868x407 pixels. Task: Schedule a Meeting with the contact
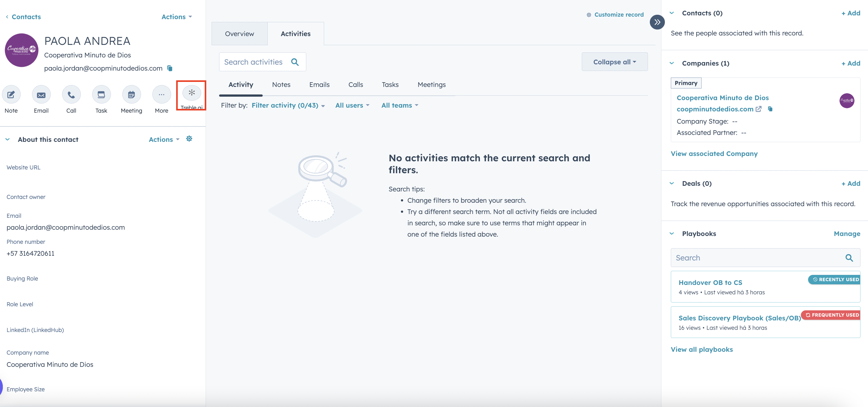click(x=131, y=95)
